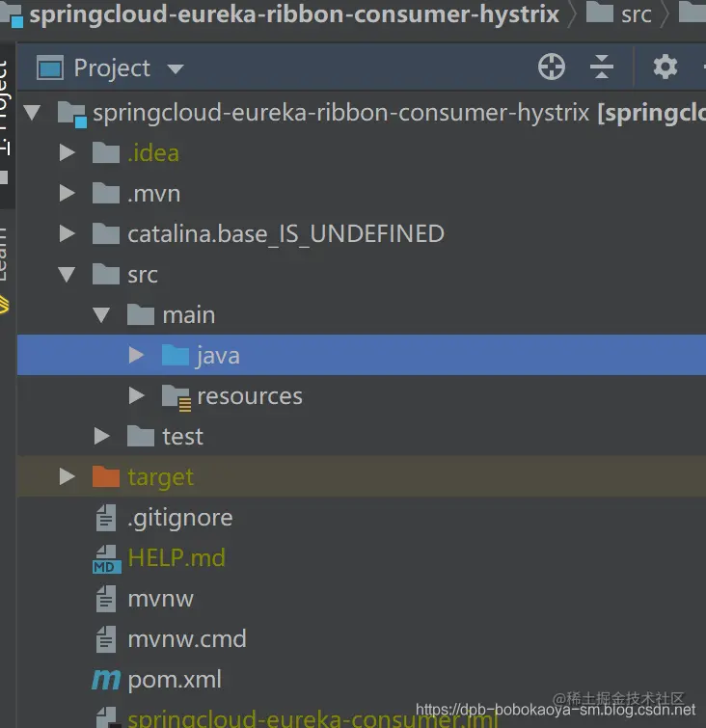Click the blue java source folder icon

[x=176, y=355]
